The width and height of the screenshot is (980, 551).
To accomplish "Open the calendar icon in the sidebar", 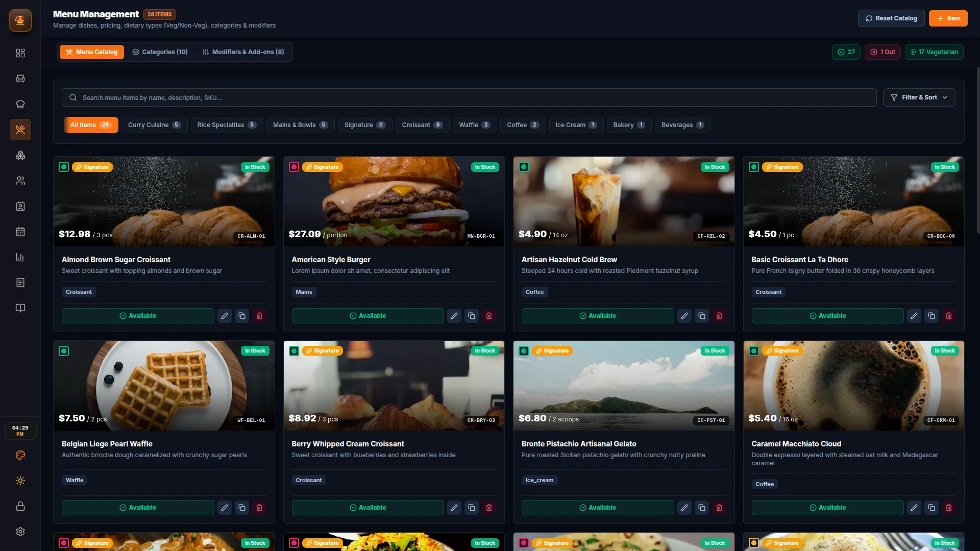I will click(20, 232).
